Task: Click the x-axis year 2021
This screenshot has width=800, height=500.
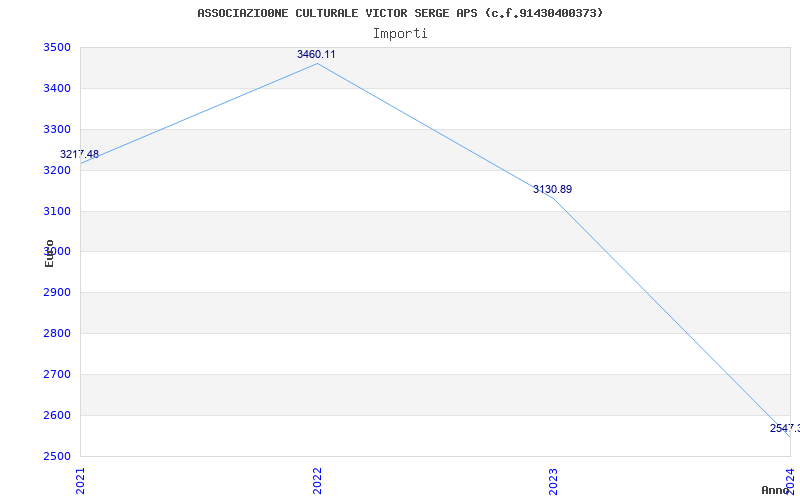Action: 81,481
